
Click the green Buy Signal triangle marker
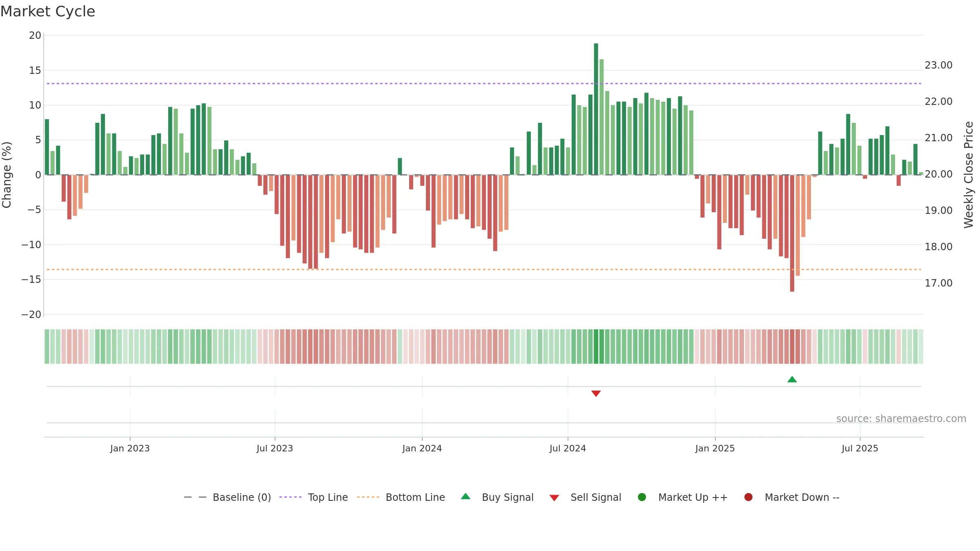[792, 380]
